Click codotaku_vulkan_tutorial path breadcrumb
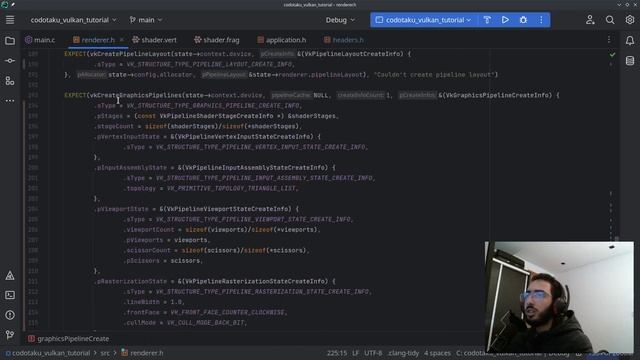This screenshot has height=360, width=640. [x=47, y=353]
